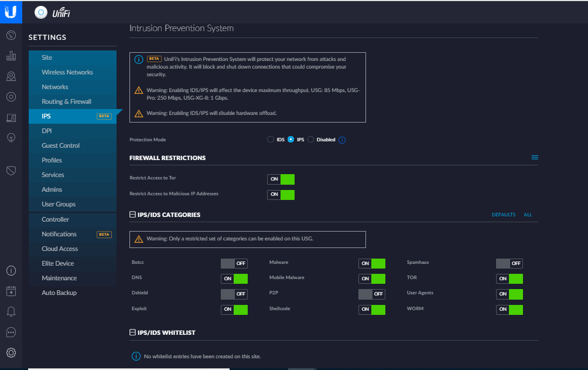Image resolution: width=588 pixels, height=370 pixels.
Task: Open the Firewall Restrictions hamburger menu icon
Action: [535, 157]
